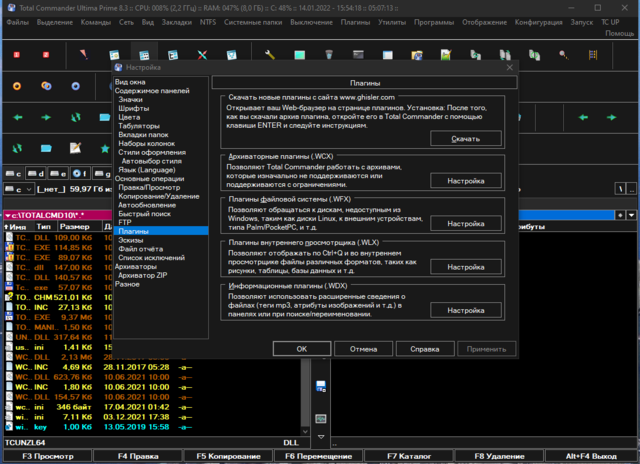Open the Плагины menu in menu bar
The height and width of the screenshot is (464, 640).
click(355, 22)
